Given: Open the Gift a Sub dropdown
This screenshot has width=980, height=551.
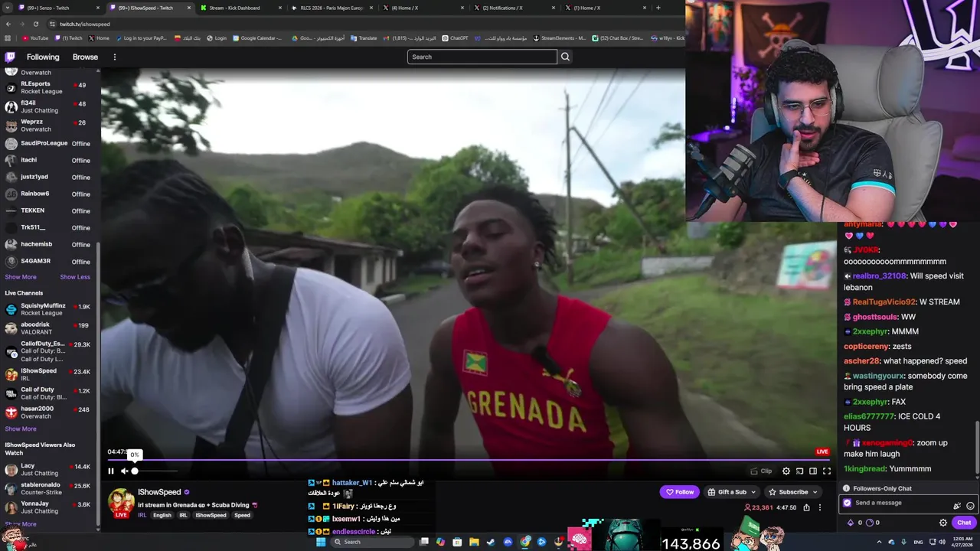Looking at the screenshot, I should pyautogui.click(x=732, y=492).
